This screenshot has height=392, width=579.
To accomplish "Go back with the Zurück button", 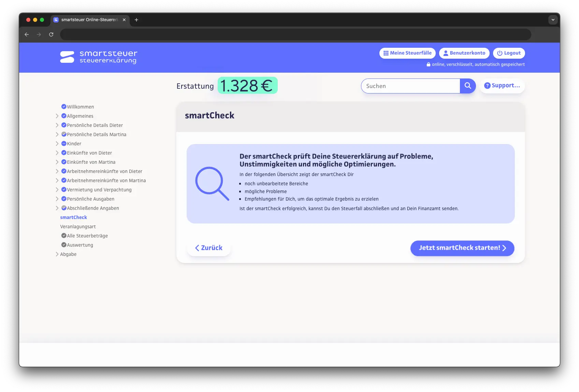I will [x=209, y=248].
